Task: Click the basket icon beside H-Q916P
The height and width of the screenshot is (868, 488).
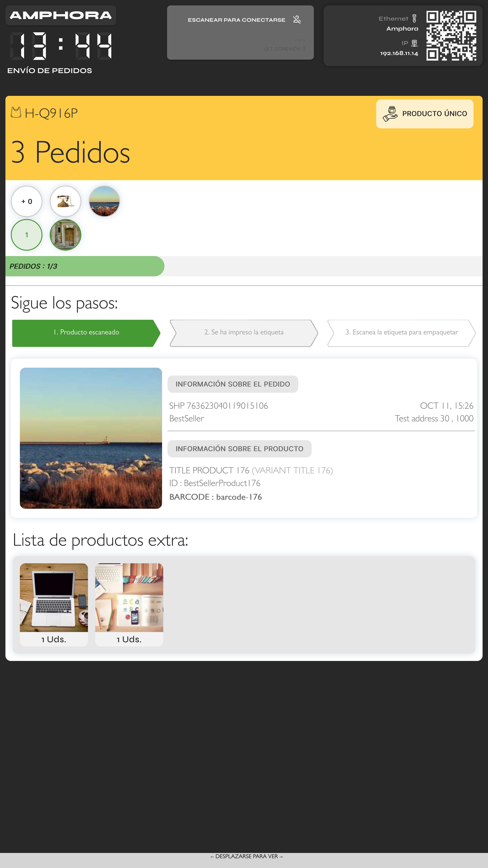Action: point(16,112)
